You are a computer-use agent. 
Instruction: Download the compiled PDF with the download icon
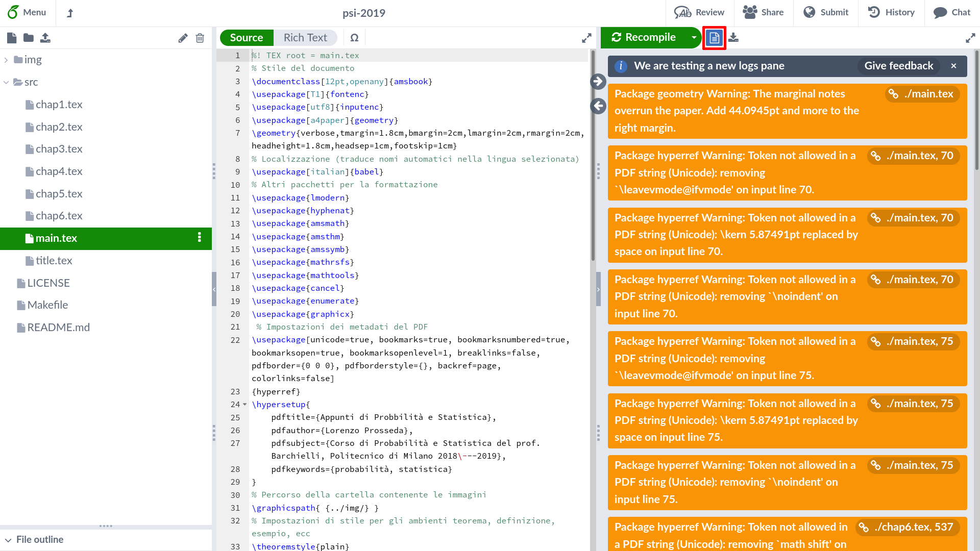point(734,37)
